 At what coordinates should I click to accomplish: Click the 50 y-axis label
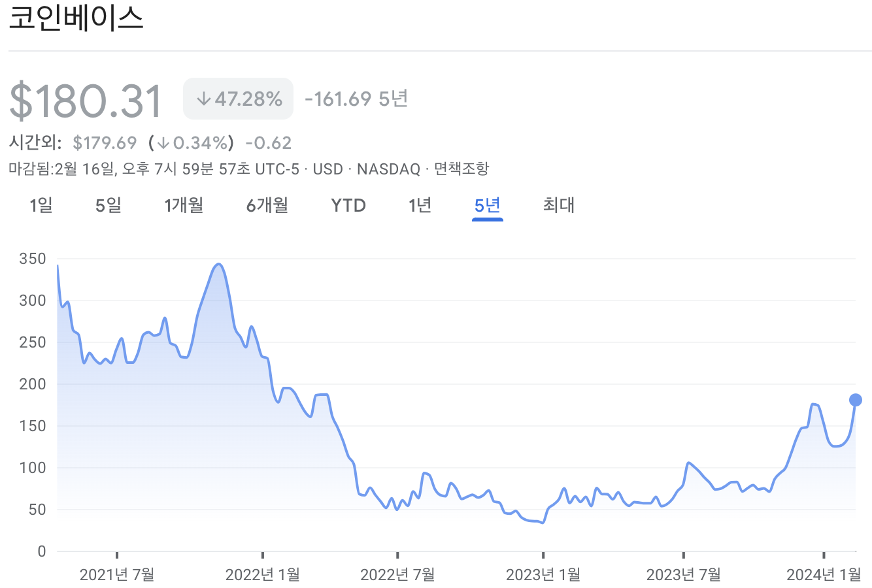tap(37, 510)
